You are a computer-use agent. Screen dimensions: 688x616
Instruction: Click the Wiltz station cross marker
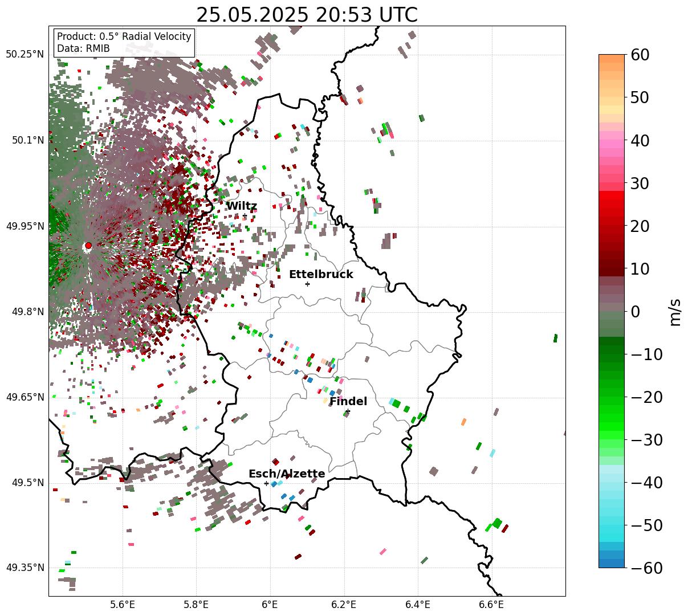[245, 216]
